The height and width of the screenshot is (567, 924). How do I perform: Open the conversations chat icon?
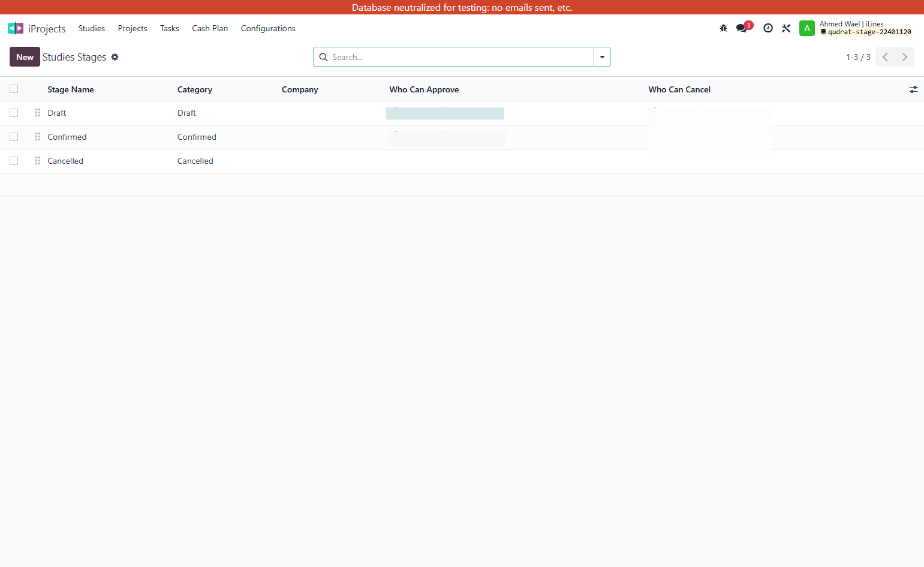pyautogui.click(x=742, y=28)
